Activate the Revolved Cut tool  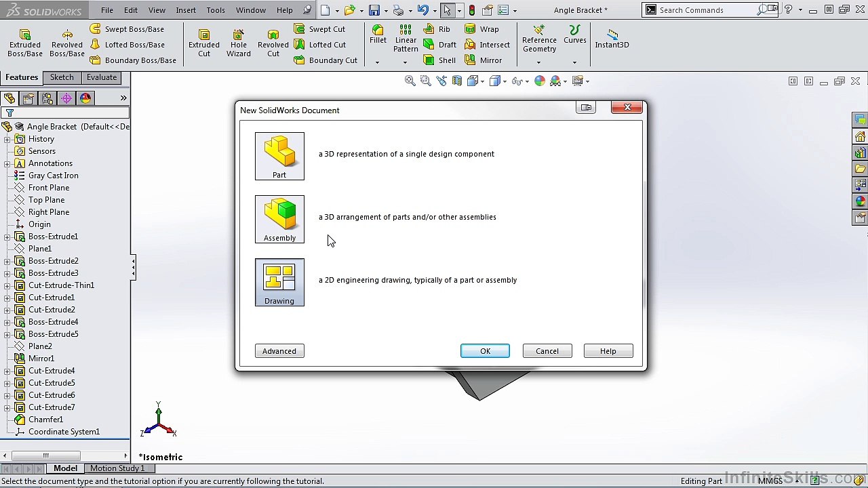click(x=273, y=43)
